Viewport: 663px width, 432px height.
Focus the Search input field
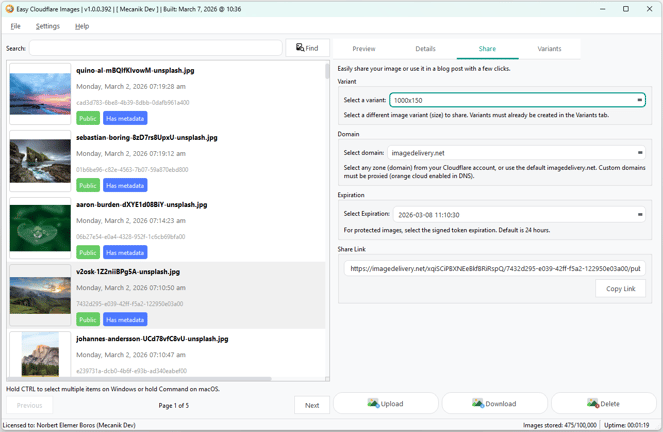pyautogui.click(x=156, y=48)
